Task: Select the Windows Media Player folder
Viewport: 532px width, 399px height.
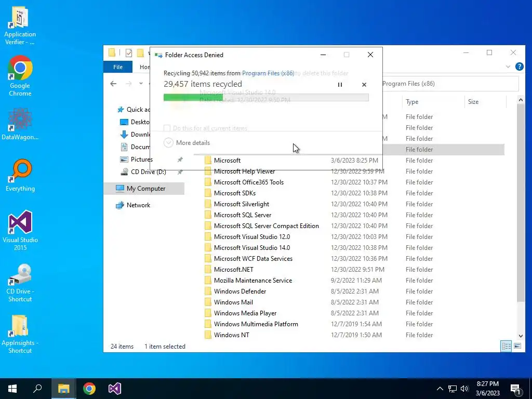Action: coord(245,313)
